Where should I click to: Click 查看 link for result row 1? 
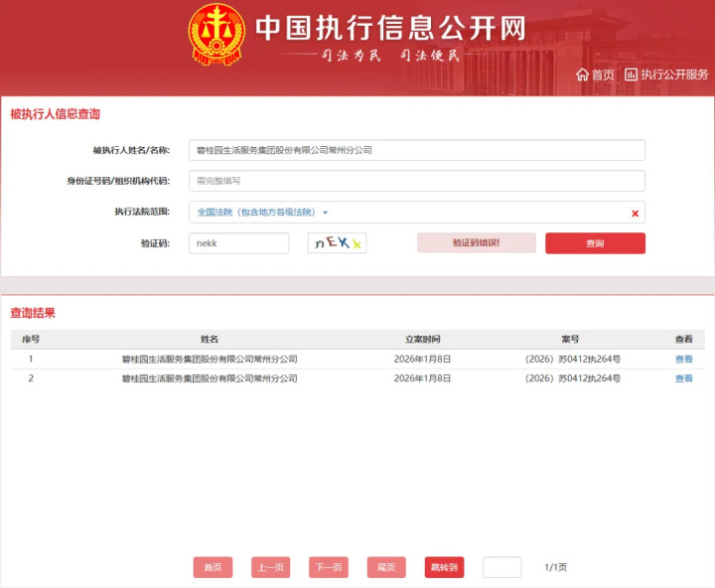click(683, 359)
